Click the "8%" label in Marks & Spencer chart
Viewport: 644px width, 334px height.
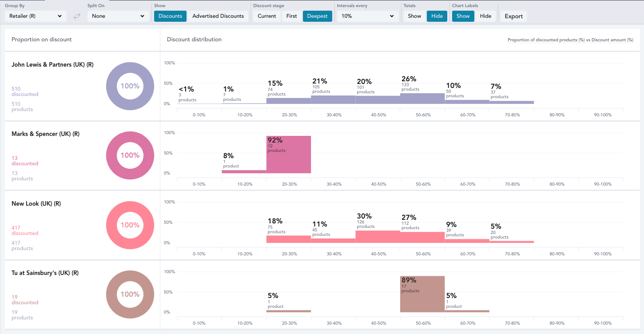click(x=228, y=156)
